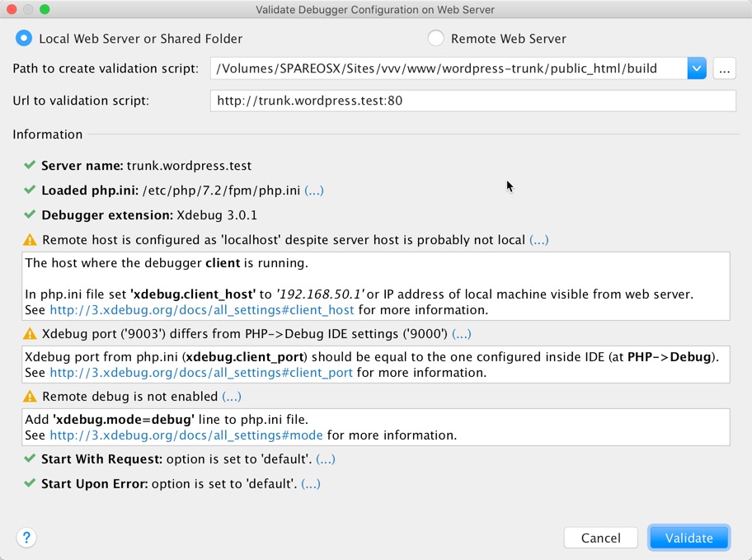Image resolution: width=752 pixels, height=560 pixels.
Task: Select Local Web Server or Shared Folder option
Action: 24,39
